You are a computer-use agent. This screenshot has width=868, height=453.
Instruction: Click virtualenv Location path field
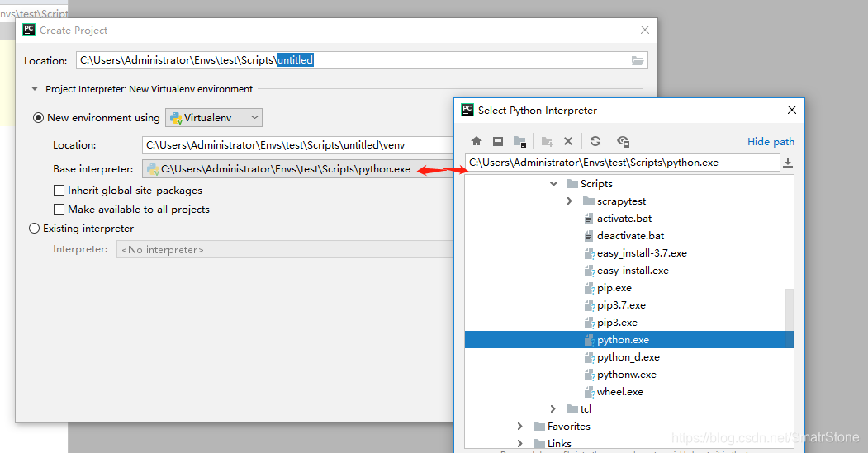pyautogui.click(x=298, y=145)
